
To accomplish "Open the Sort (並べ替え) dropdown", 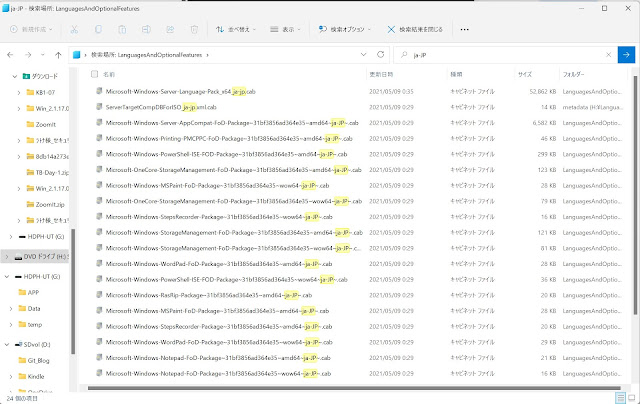I will pos(236,29).
